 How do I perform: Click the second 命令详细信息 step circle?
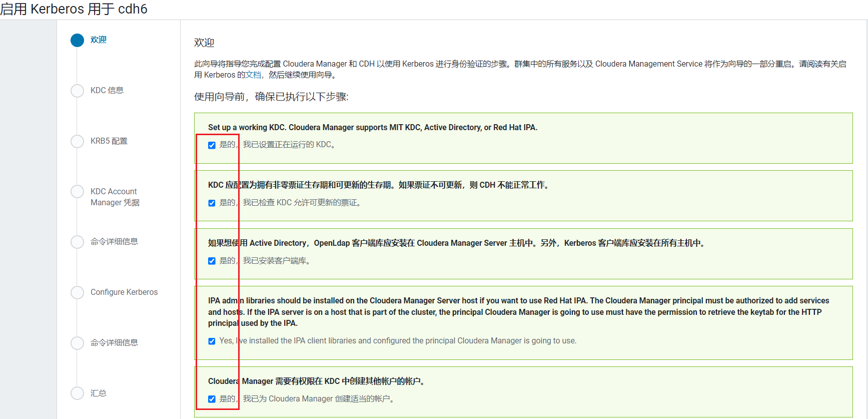click(x=77, y=343)
